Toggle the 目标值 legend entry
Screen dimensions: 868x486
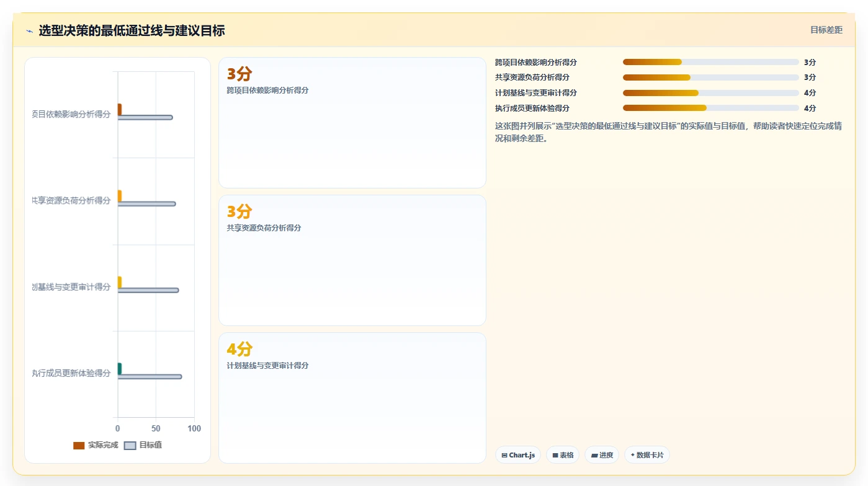[143, 445]
